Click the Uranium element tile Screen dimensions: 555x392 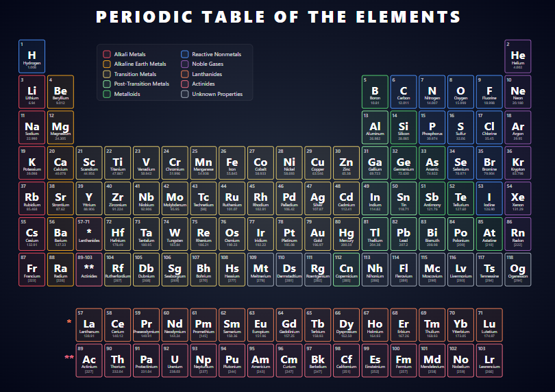tap(175, 361)
